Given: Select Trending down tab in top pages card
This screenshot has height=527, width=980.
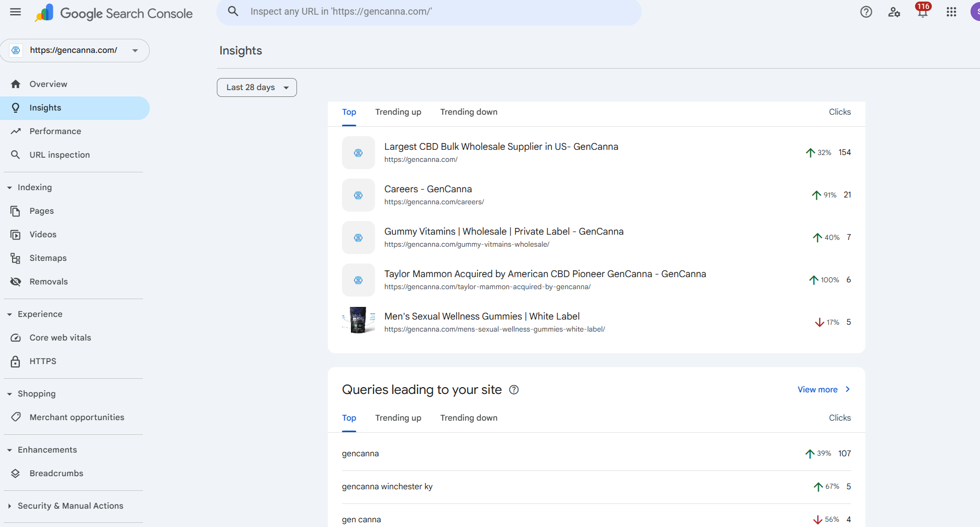Looking at the screenshot, I should coord(468,112).
